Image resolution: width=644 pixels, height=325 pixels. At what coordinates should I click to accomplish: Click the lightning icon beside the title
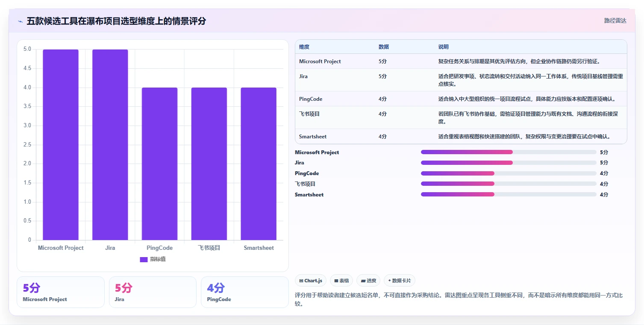tap(21, 21)
